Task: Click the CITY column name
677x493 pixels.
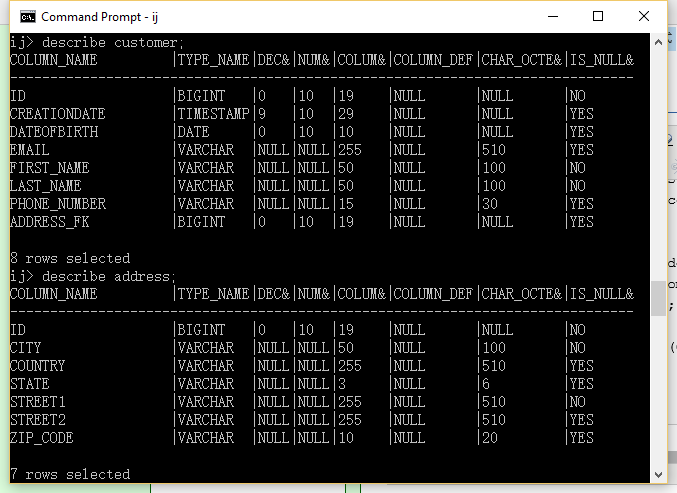Action: click(x=25, y=348)
